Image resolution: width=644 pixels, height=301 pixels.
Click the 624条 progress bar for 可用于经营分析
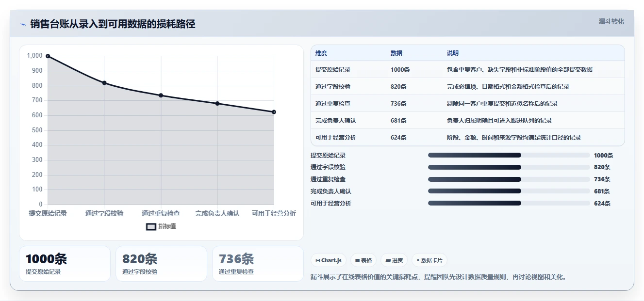click(509, 203)
